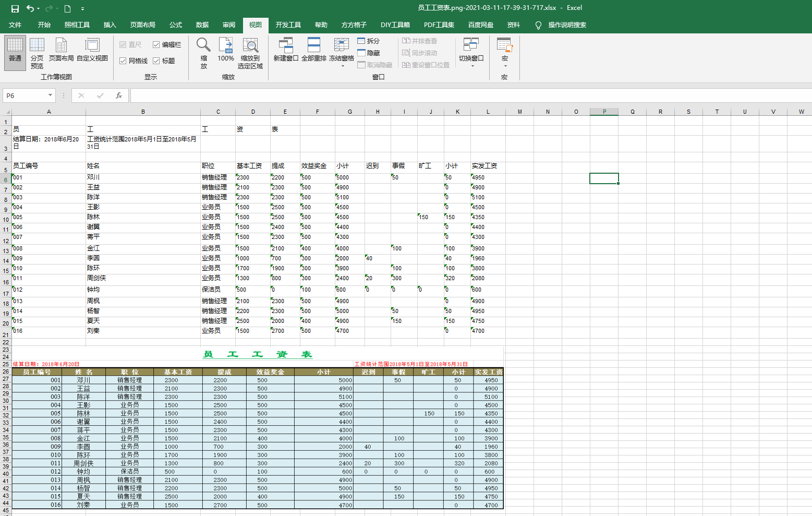Open the Zoom (缩放) magnifier dialog
The height and width of the screenshot is (516, 812).
click(203, 53)
